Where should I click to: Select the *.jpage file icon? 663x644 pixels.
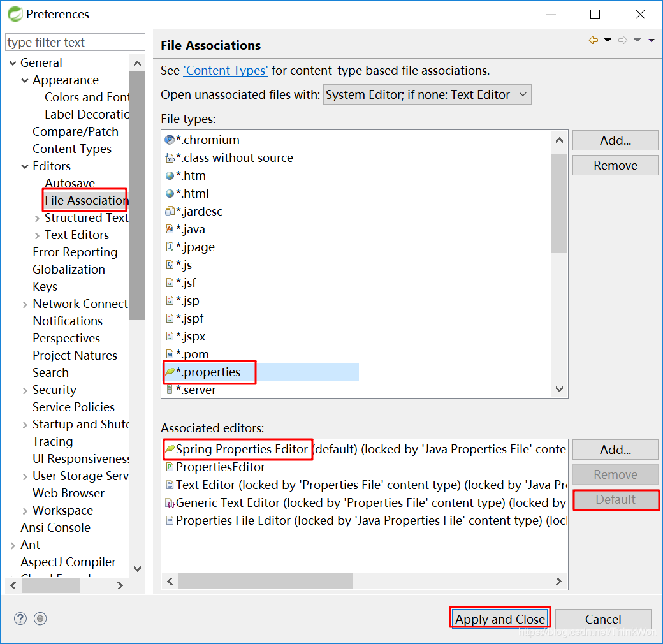coord(170,247)
